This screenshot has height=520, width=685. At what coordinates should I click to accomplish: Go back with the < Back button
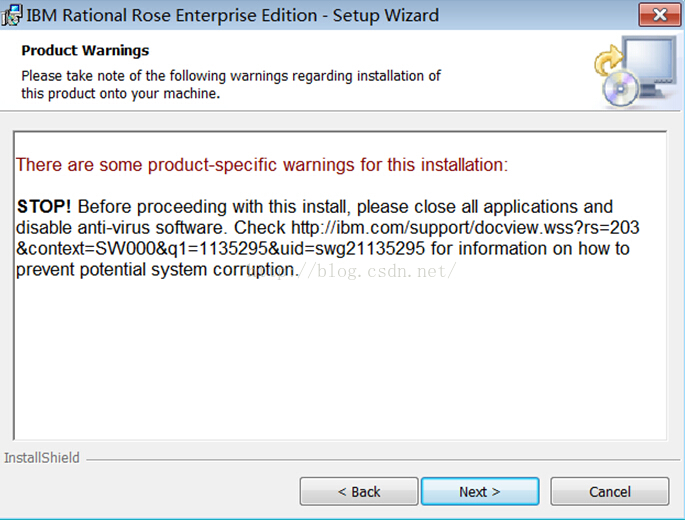[x=359, y=492]
